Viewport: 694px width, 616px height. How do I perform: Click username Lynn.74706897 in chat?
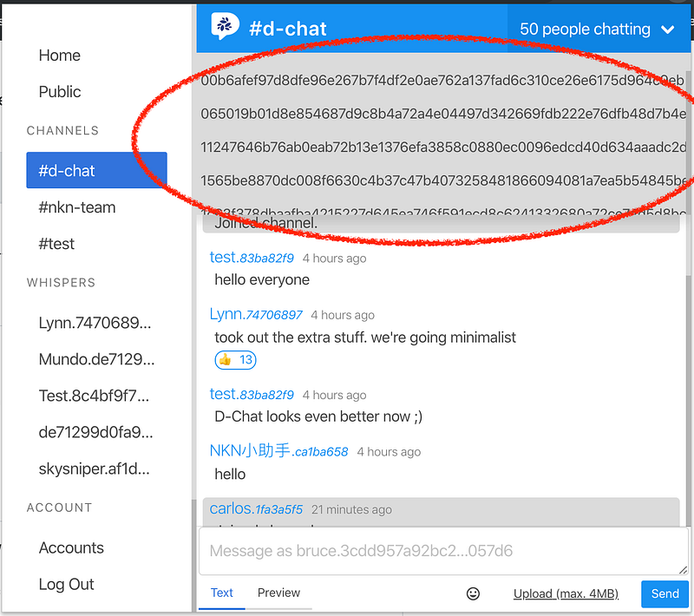pyautogui.click(x=256, y=314)
